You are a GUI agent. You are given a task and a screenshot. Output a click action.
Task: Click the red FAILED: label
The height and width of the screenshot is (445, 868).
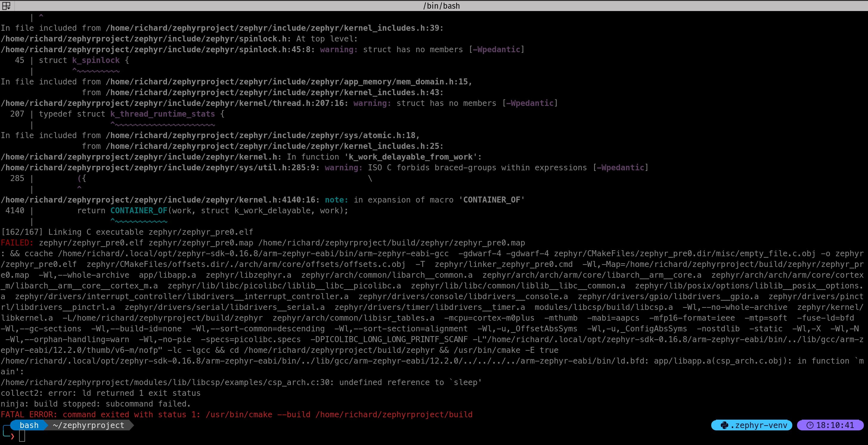[x=17, y=243]
